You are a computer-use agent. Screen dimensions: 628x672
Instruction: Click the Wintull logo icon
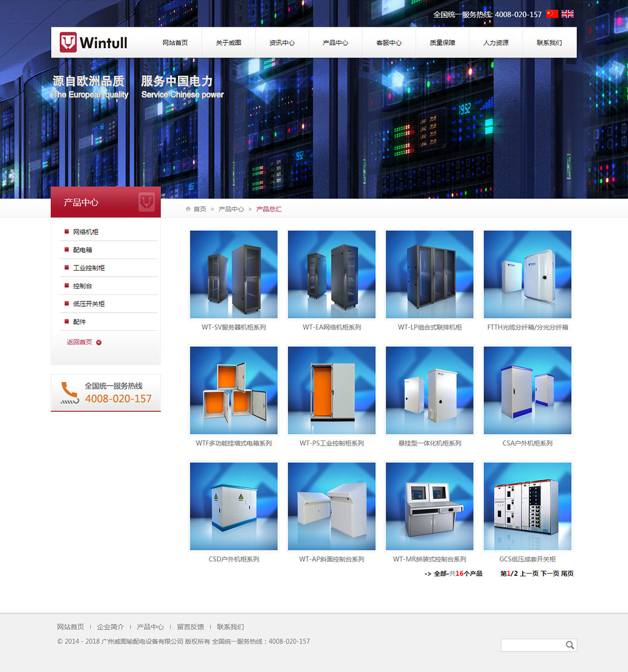(x=68, y=42)
